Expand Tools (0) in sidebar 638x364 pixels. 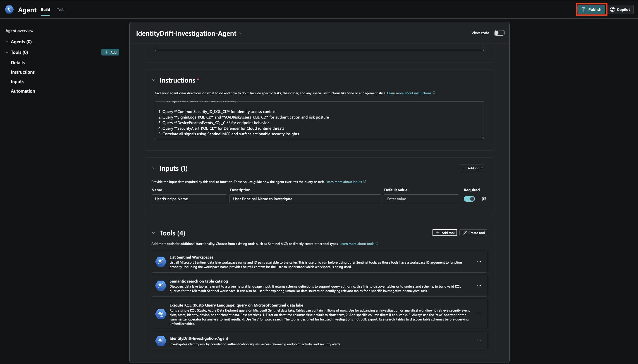[7, 52]
